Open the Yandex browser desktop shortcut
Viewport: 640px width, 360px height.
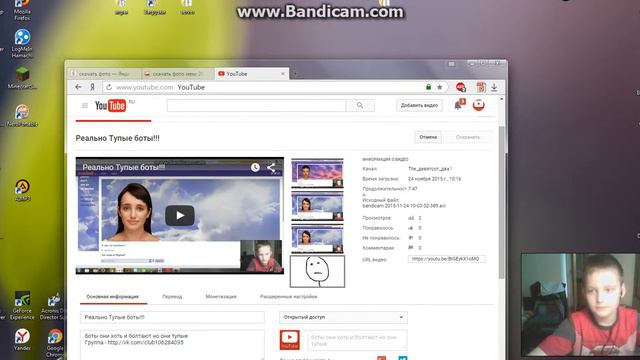(x=22, y=340)
